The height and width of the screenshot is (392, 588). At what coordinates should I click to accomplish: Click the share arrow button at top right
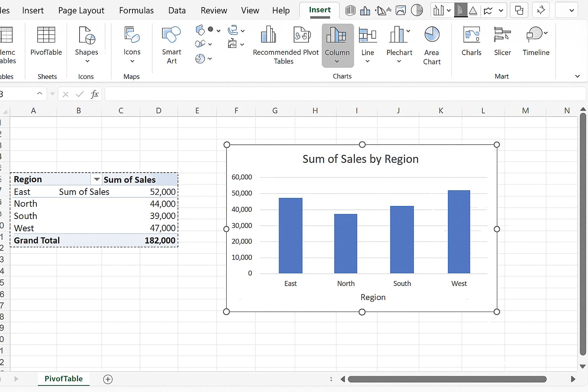click(541, 10)
